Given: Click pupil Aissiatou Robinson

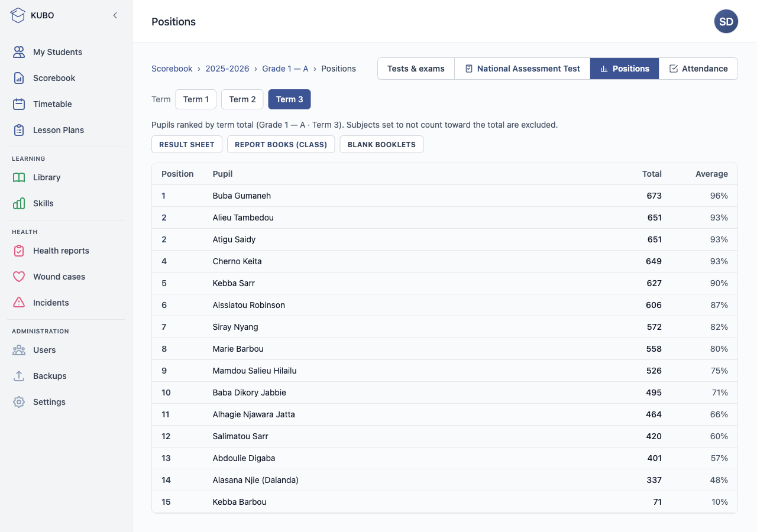Looking at the screenshot, I should click(x=249, y=305).
